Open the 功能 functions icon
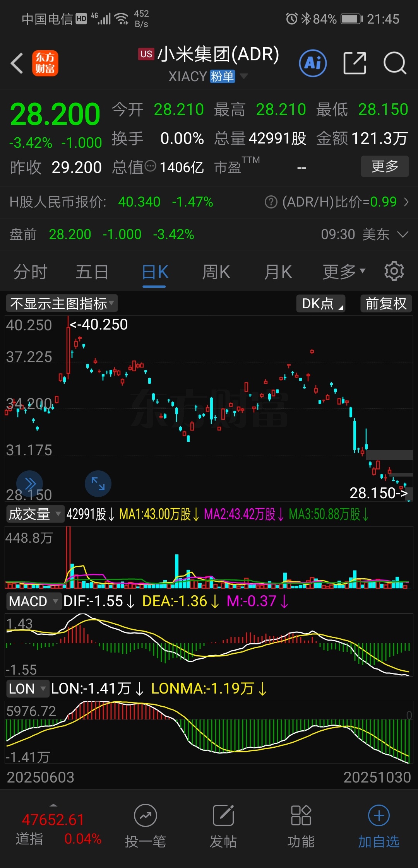Screen dimensions: 418x868 tap(301, 816)
